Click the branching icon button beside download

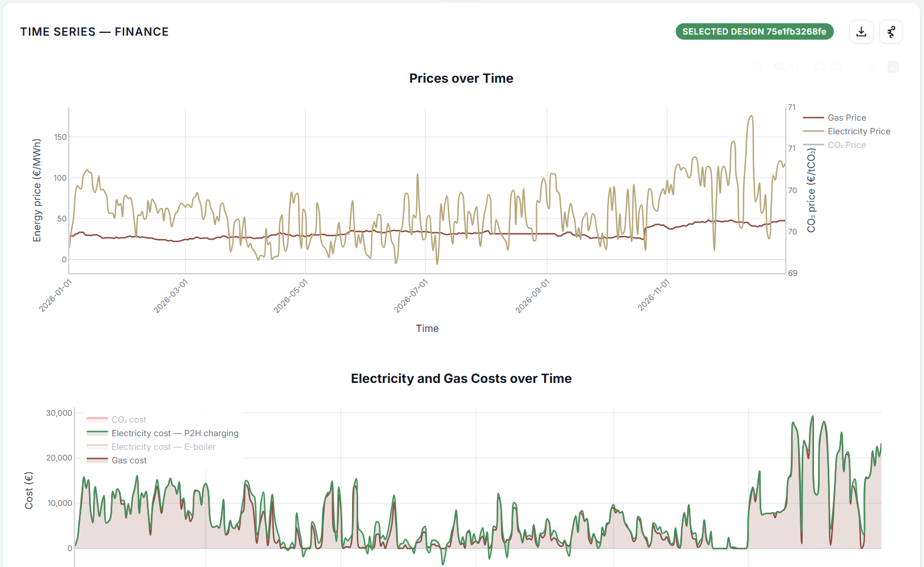(x=891, y=32)
